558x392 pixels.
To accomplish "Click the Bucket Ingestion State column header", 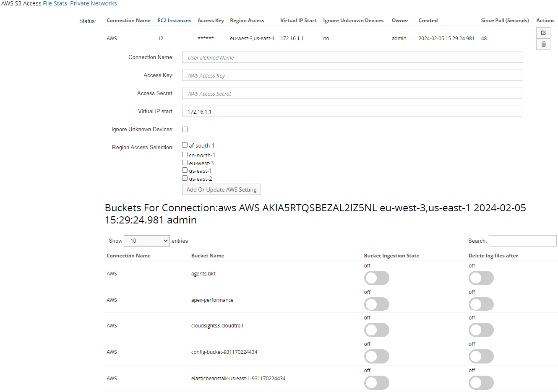I will point(391,255).
